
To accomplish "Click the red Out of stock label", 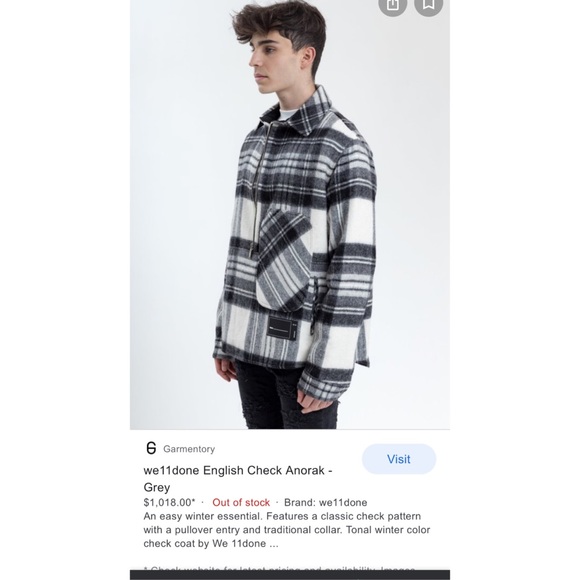I will [241, 502].
